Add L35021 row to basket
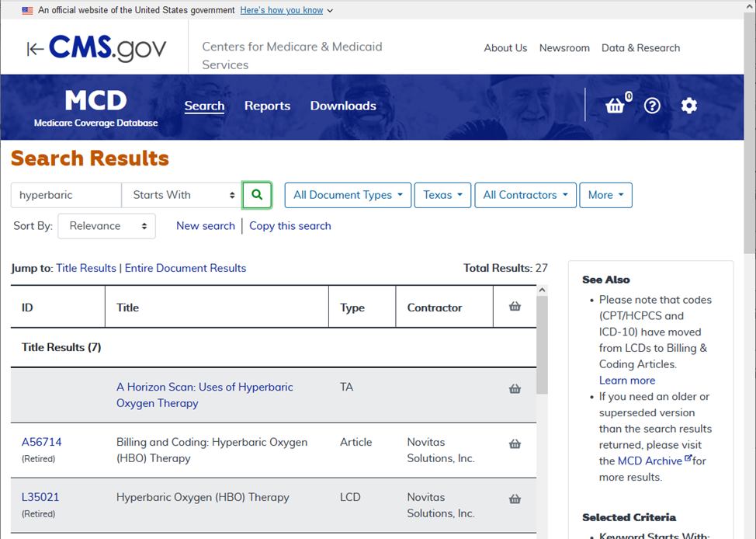 515,499
